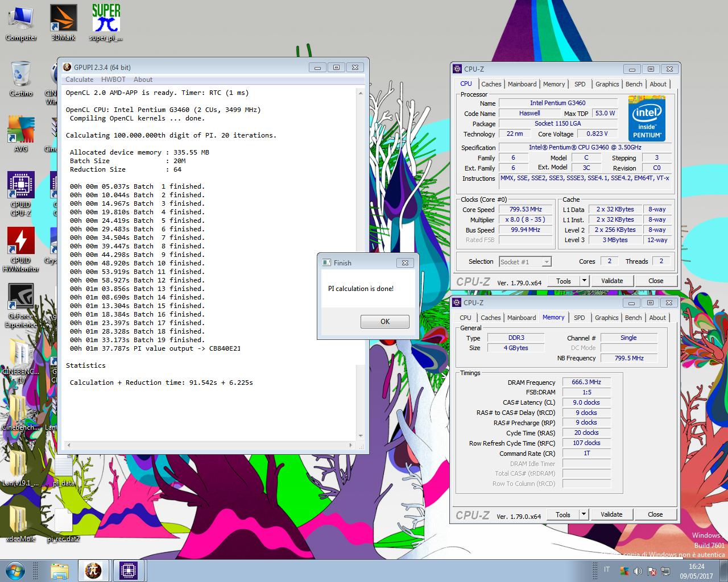Click the Core Speed 799.53 MHz value
The width and height of the screenshot is (728, 582).
coord(526,209)
